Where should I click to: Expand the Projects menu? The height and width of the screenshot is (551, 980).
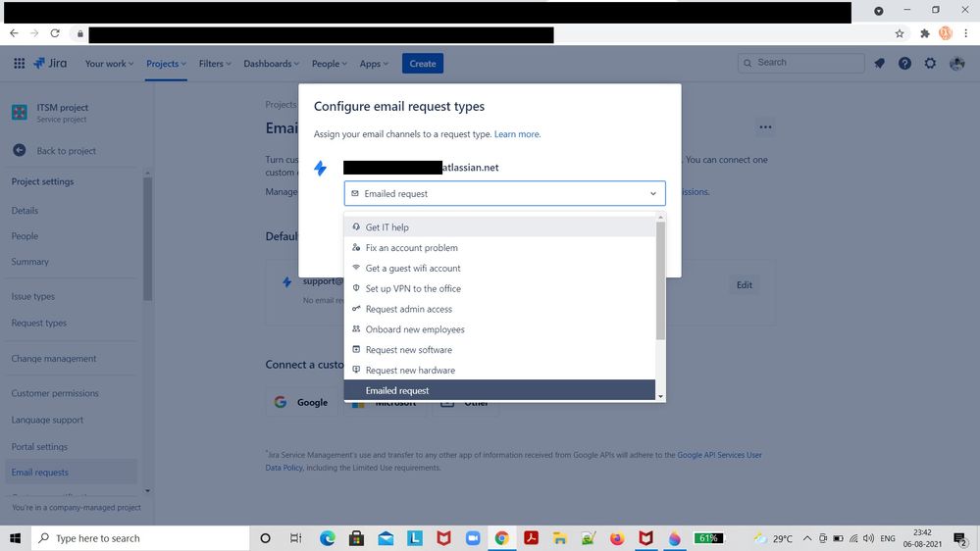click(166, 64)
